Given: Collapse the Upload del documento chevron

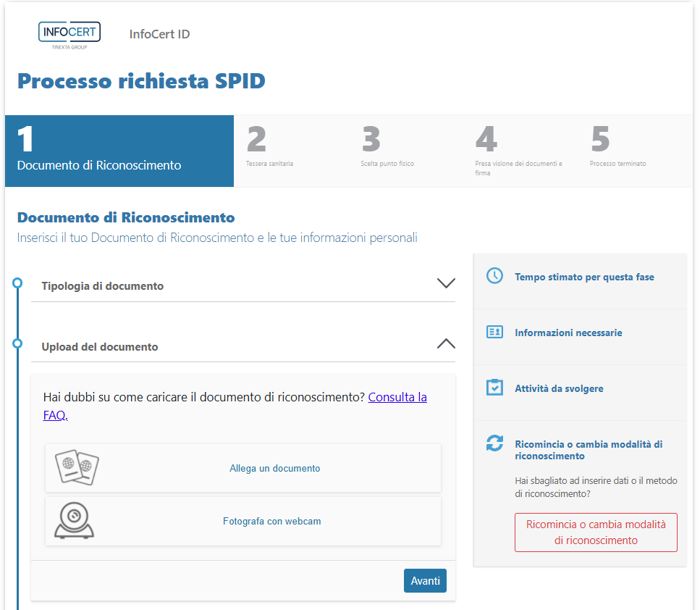Looking at the screenshot, I should [x=446, y=344].
